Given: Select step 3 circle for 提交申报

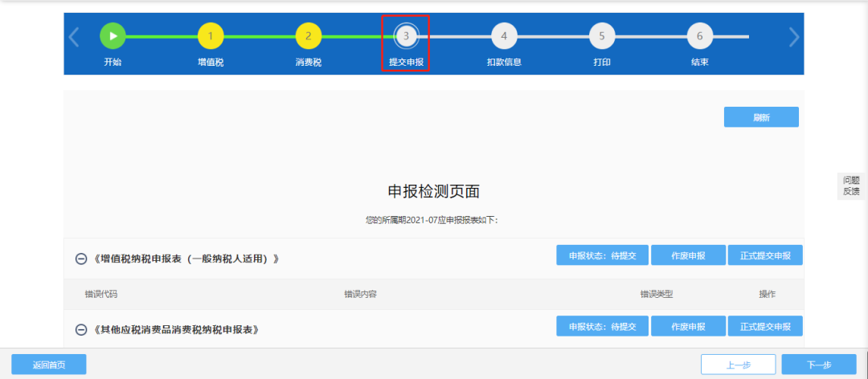Looking at the screenshot, I should (x=407, y=36).
